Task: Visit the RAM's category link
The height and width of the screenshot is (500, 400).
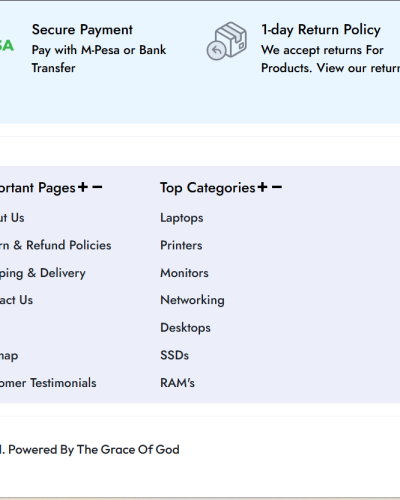Action: click(x=177, y=383)
